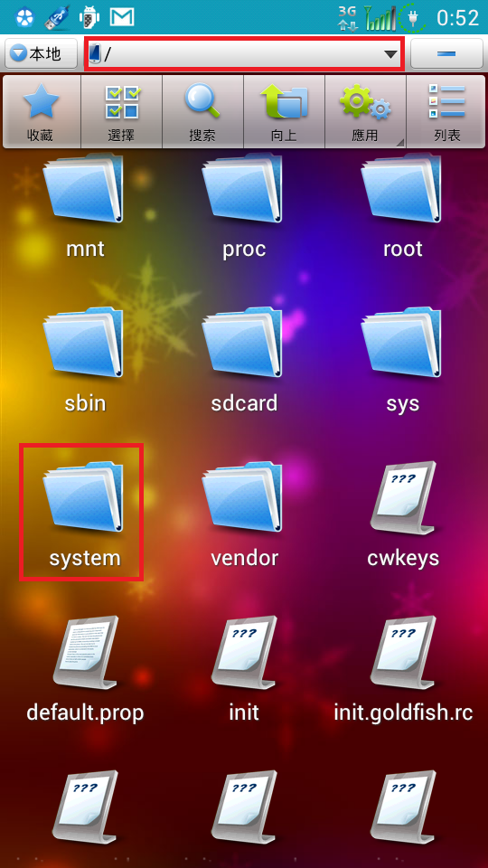488x868 pixels.
Task: Tap the clock showing 0:52
Action: tap(457, 17)
